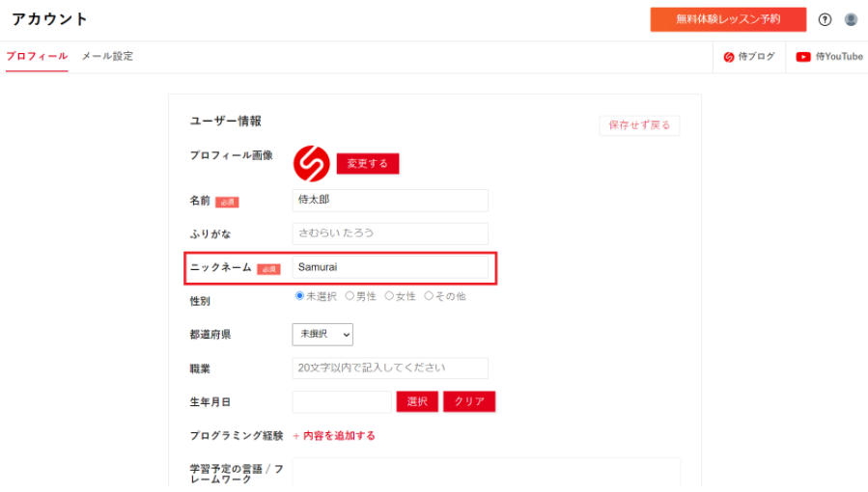This screenshot has height=492, width=868.
Task: Switch to the プロフィール tab
Action: 37,57
